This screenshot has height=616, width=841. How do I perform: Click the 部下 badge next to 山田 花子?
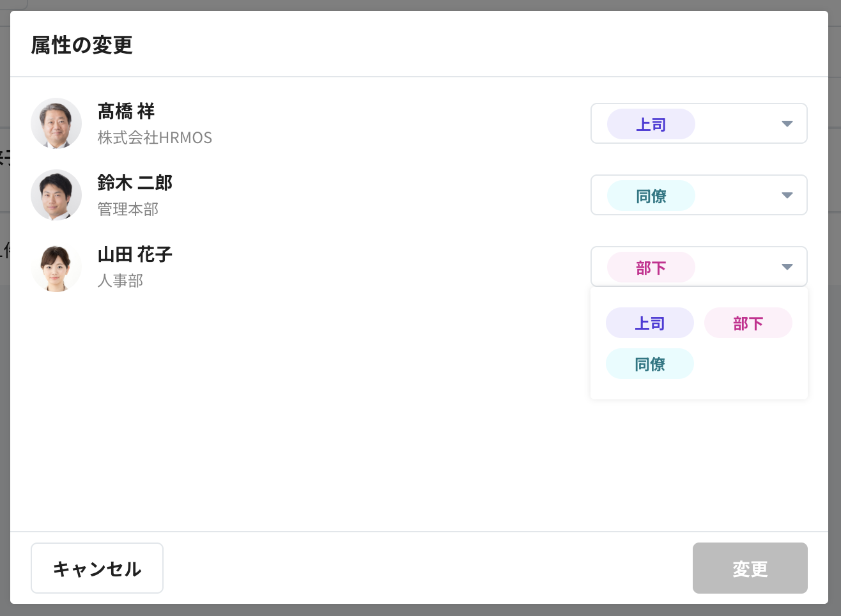click(x=649, y=266)
